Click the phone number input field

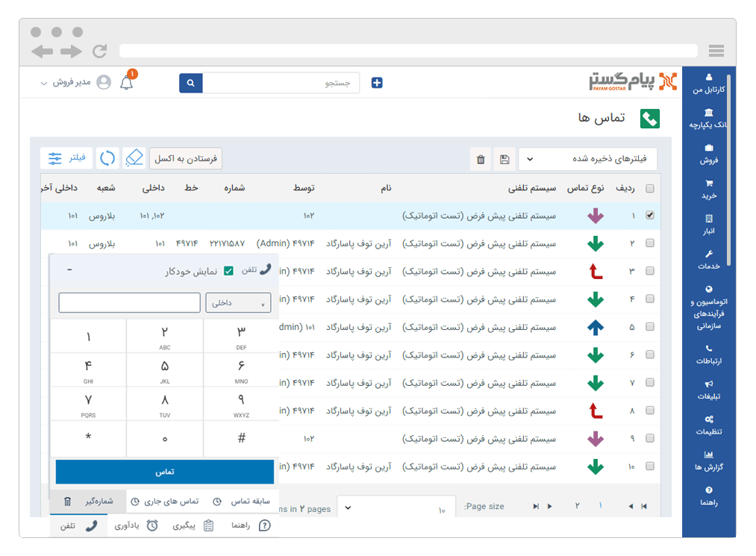[x=129, y=302]
